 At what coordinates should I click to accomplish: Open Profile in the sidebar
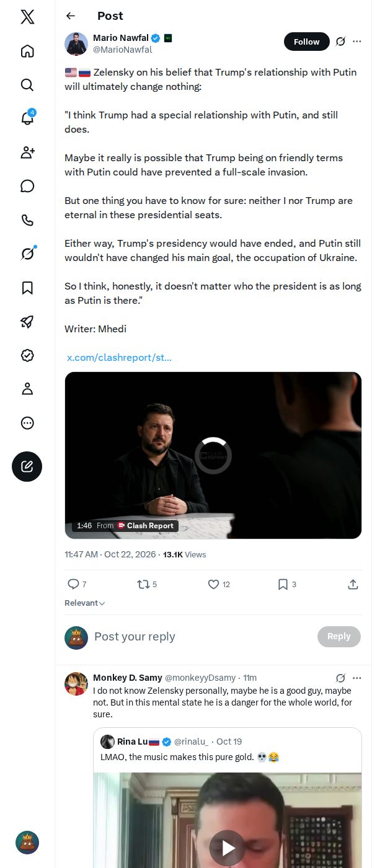pos(27,389)
